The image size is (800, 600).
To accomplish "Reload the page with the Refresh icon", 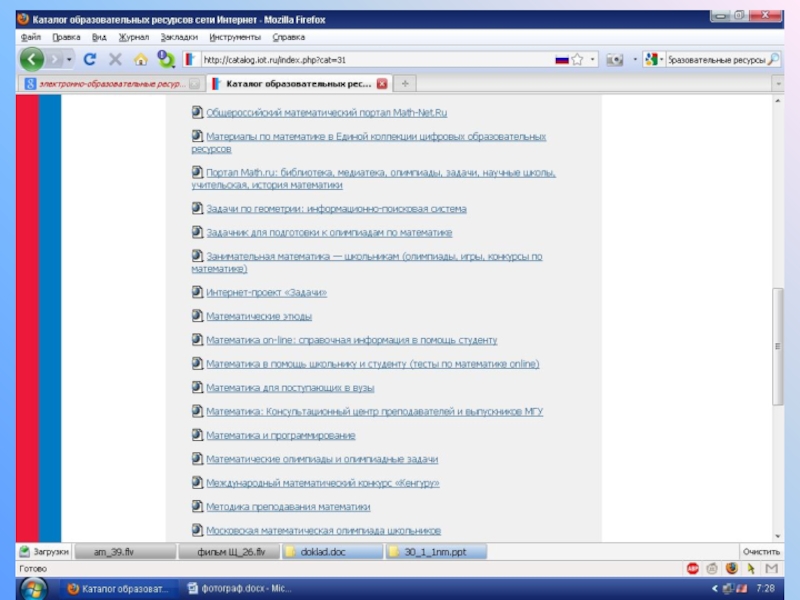I will [x=90, y=60].
